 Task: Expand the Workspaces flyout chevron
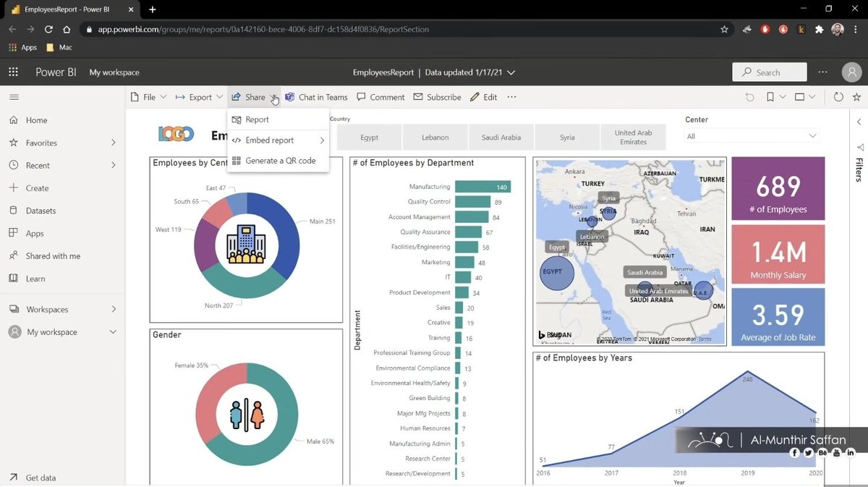[113, 310]
